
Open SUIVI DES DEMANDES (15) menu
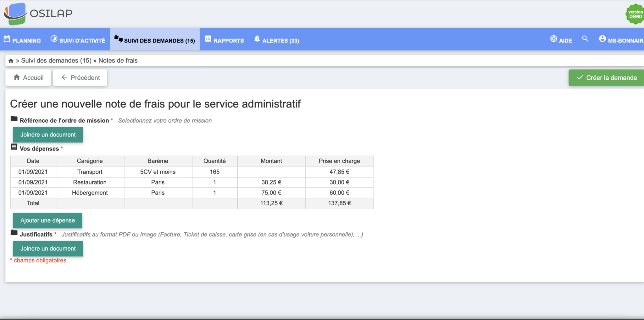tap(155, 39)
